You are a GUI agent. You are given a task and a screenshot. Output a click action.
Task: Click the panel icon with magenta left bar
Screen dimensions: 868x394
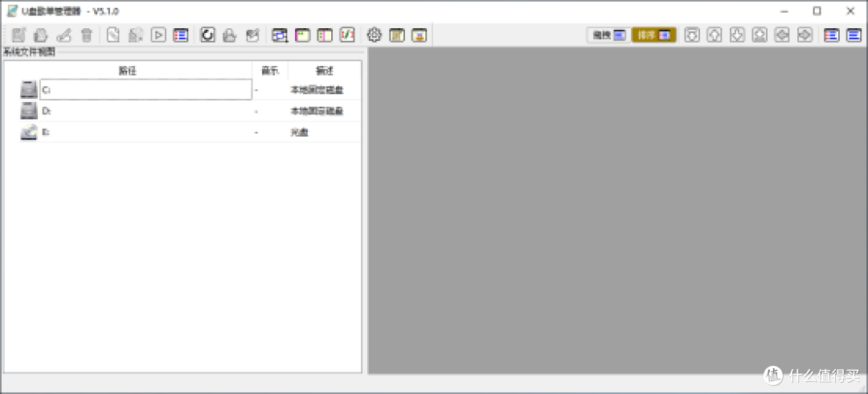302,35
